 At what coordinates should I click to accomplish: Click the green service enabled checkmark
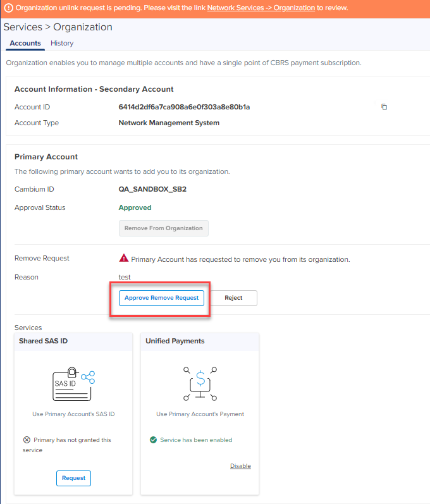pos(153,440)
